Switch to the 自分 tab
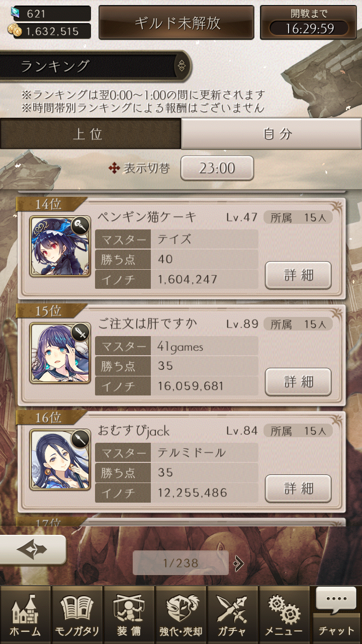 pos(271,134)
